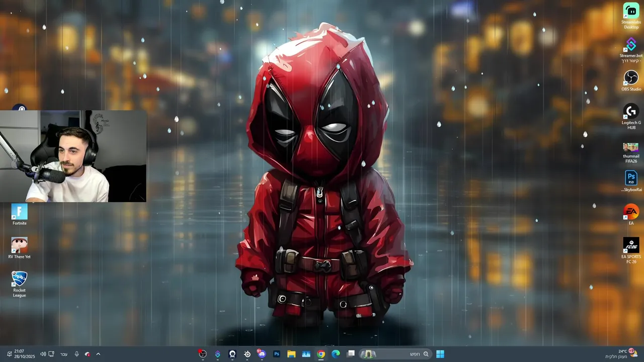Switch to Google Chrome in taskbar
This screenshot has height=362, width=644.
(321, 354)
